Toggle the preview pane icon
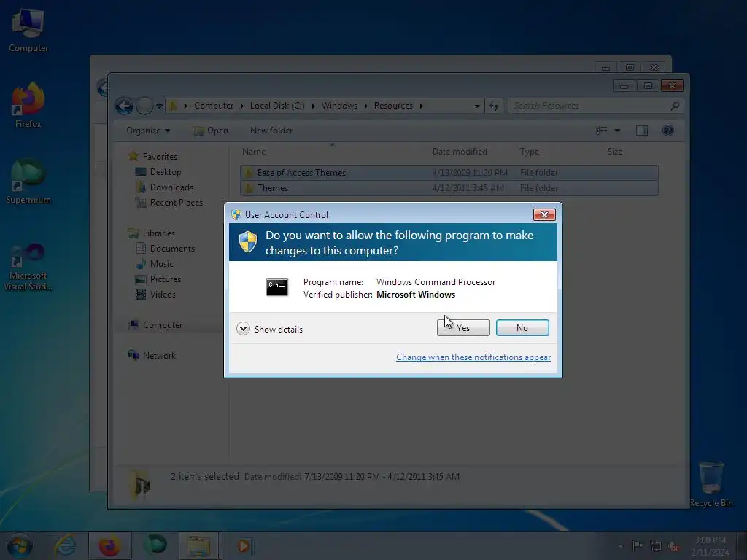This screenshot has height=560, width=747. [x=642, y=131]
